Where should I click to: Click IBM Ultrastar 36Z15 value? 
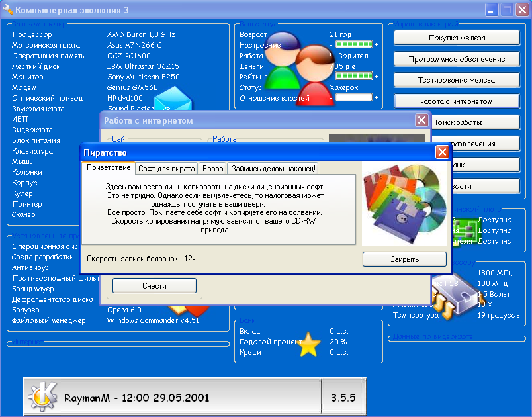click(x=143, y=66)
